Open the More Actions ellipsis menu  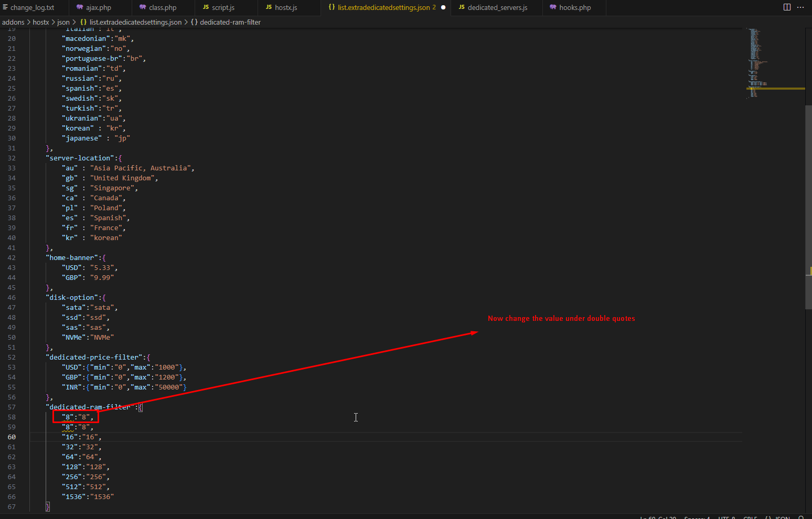[800, 7]
